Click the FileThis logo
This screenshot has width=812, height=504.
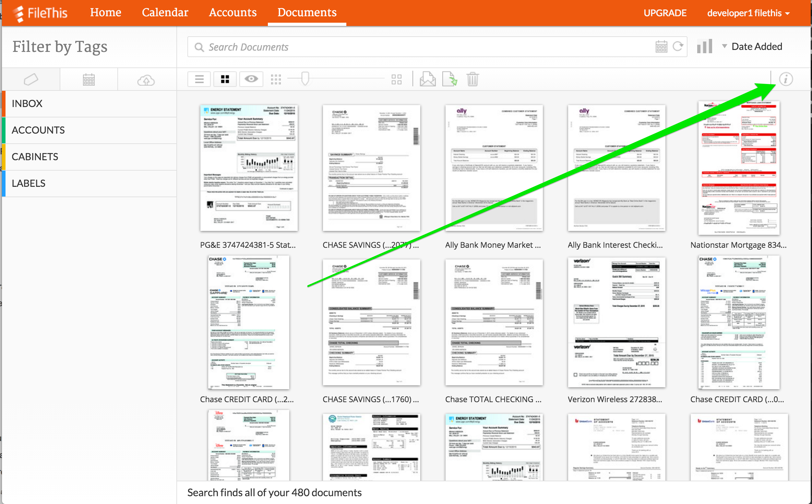(x=40, y=13)
